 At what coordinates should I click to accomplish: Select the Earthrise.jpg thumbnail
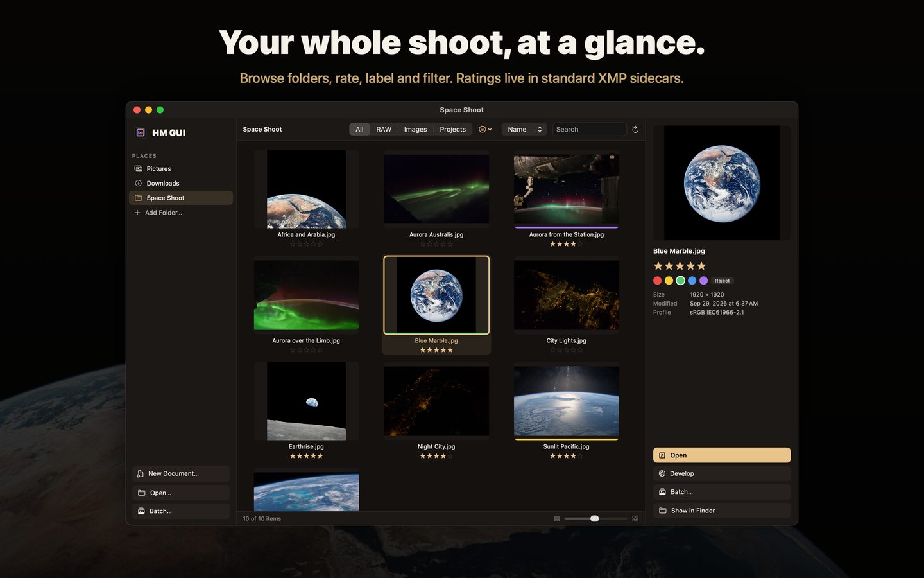(306, 401)
